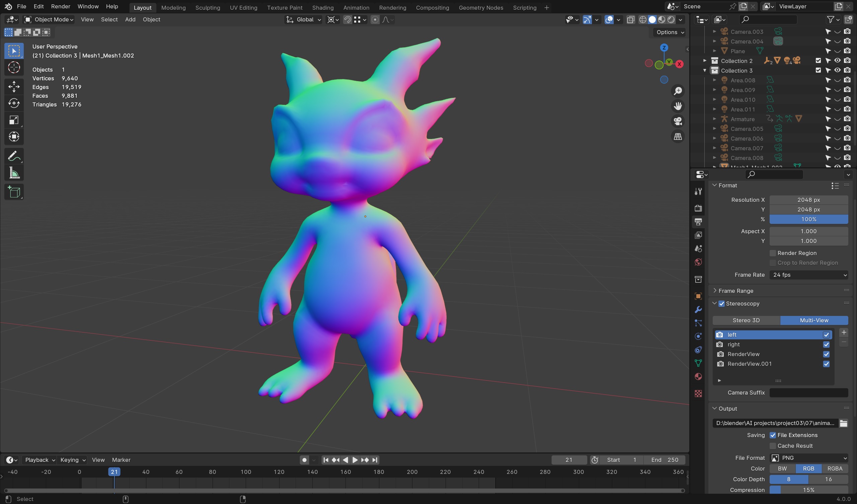
Task: Open the View Layer properties tab
Action: pos(698,235)
